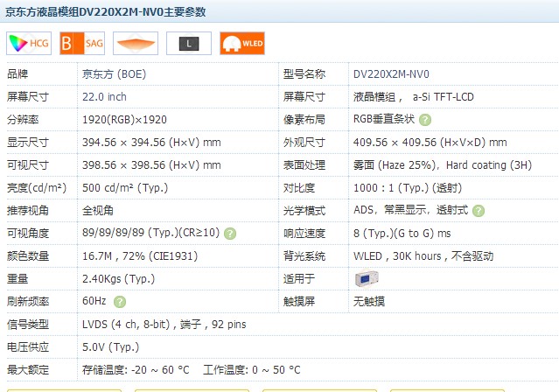Click the 刷新频率 label
The width and height of the screenshot is (559, 392).
click(x=28, y=302)
